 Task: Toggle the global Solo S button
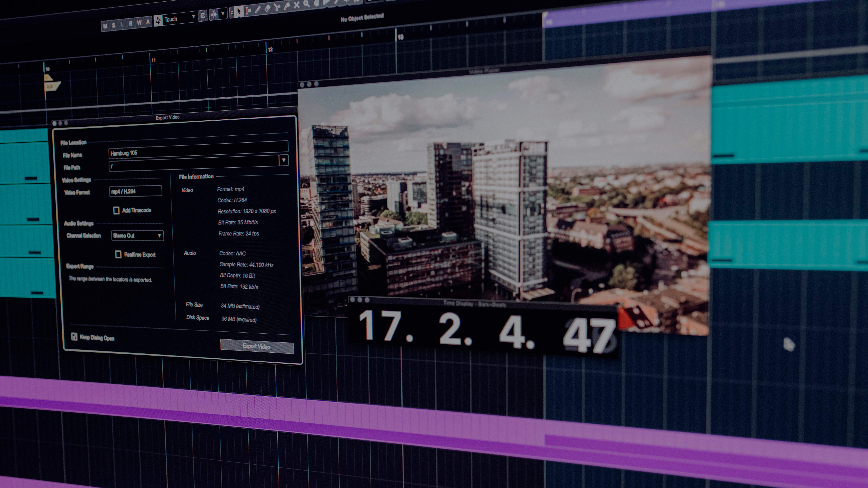(114, 25)
